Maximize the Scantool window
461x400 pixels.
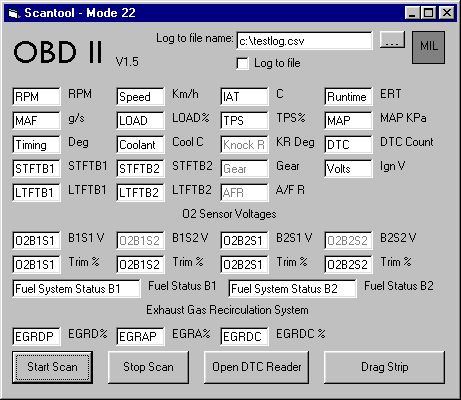coord(428,13)
